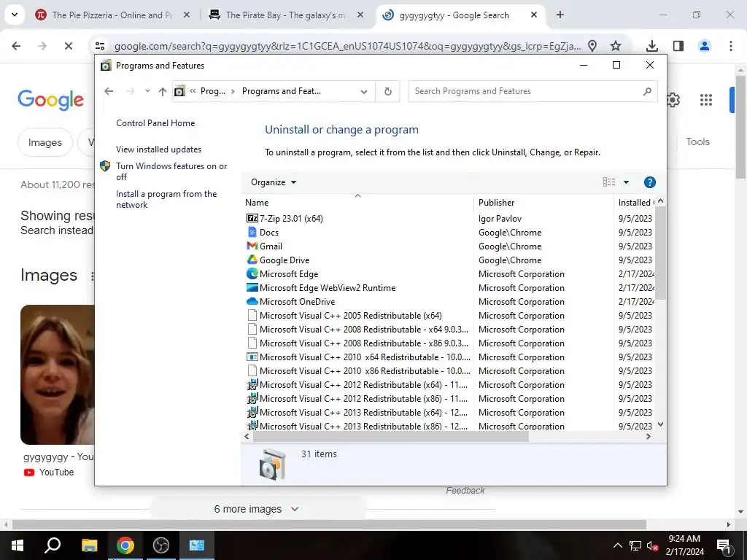Open a new Chrome tab
The width and height of the screenshot is (747, 560).
pyautogui.click(x=560, y=15)
